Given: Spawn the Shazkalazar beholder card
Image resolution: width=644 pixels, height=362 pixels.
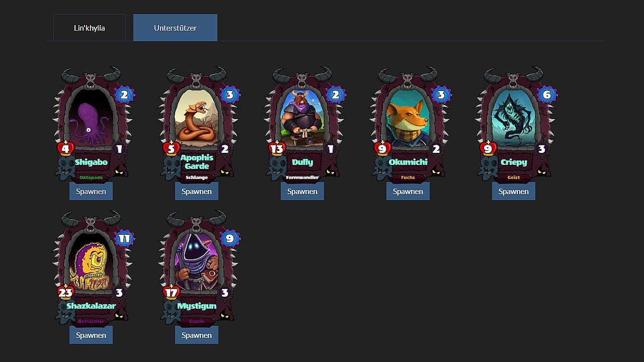Looking at the screenshot, I should (91, 335).
